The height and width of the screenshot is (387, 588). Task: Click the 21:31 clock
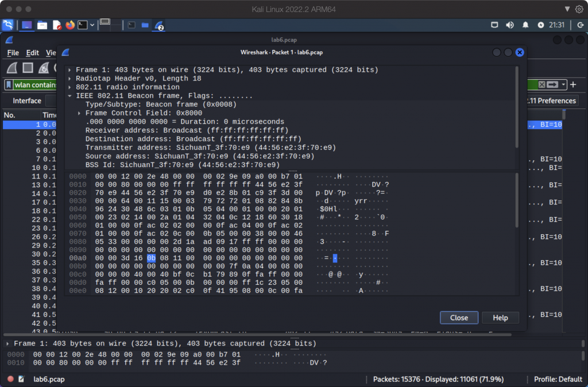click(556, 25)
